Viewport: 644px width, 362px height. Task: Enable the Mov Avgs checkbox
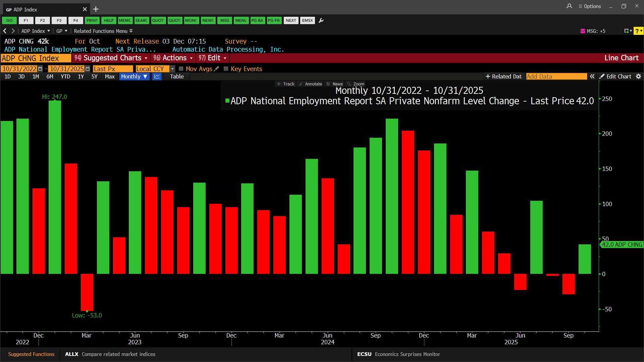181,69
